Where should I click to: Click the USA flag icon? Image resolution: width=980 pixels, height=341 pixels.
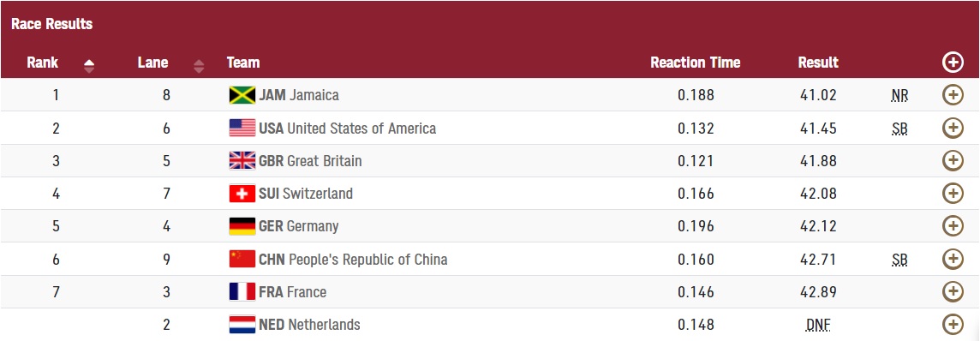[x=242, y=128]
